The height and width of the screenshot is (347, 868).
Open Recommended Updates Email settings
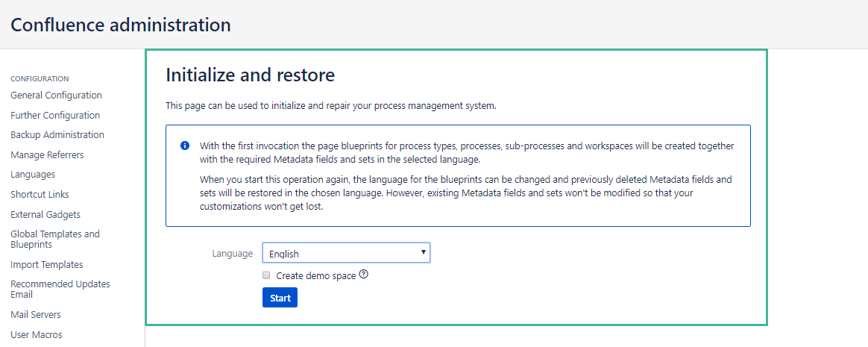click(60, 289)
